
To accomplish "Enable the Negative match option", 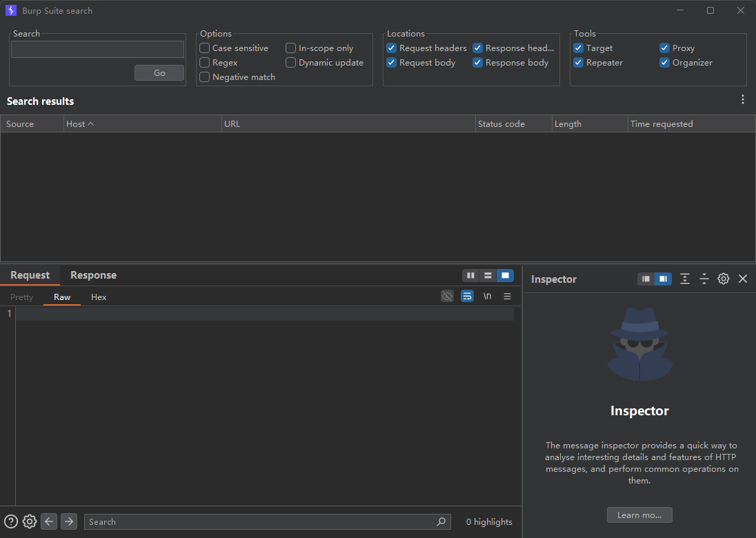I will [x=204, y=77].
